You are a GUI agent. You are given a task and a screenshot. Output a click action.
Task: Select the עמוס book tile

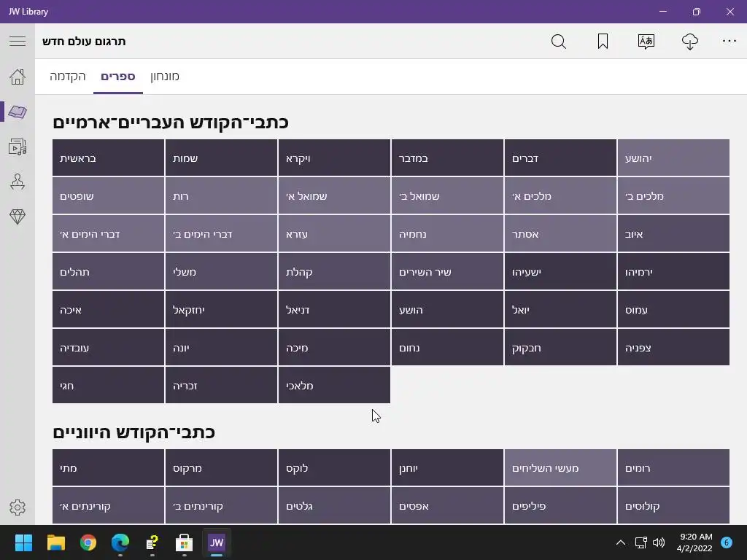673,309
